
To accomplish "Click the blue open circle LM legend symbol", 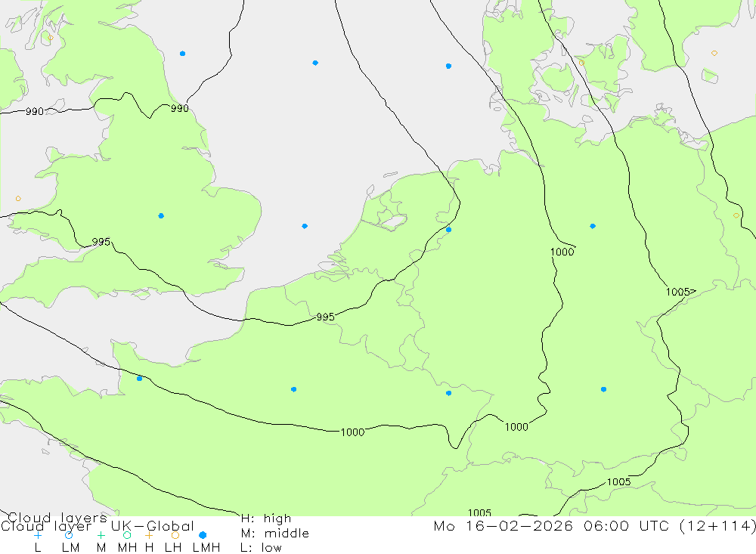I will (69, 535).
